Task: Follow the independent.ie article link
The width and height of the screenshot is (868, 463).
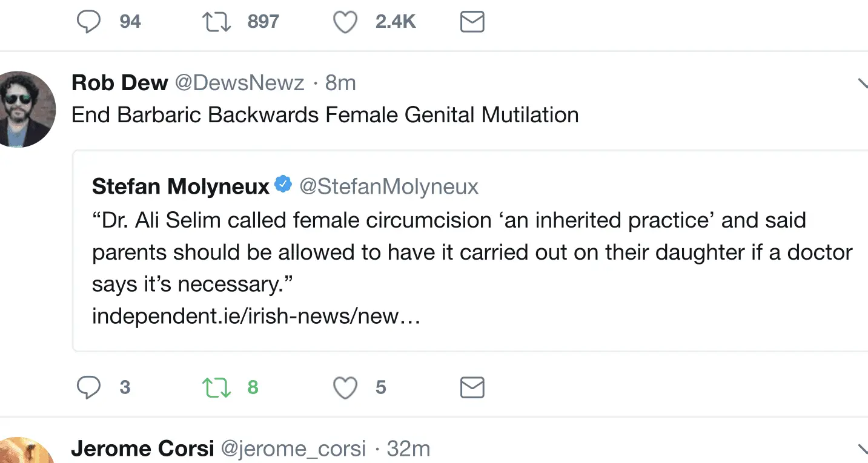Action: [256, 317]
